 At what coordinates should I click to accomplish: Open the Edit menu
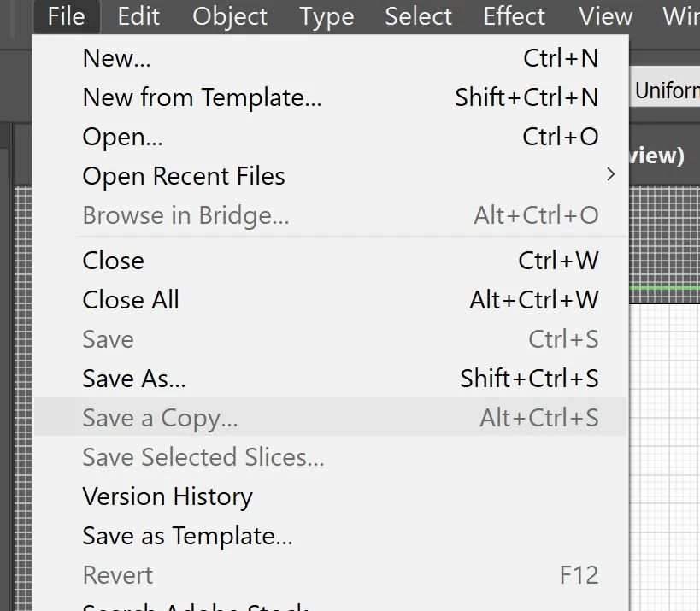click(138, 16)
